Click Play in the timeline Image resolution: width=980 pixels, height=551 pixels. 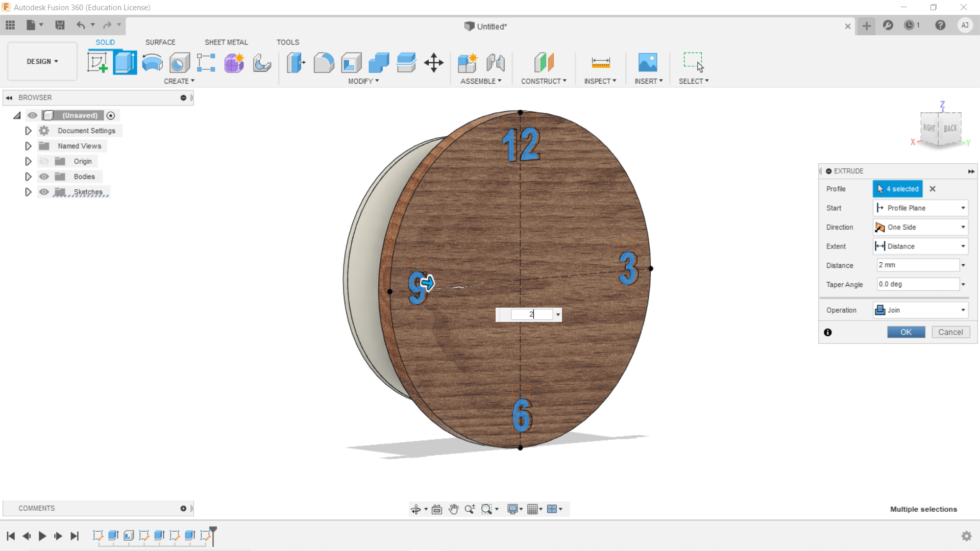[x=42, y=536]
